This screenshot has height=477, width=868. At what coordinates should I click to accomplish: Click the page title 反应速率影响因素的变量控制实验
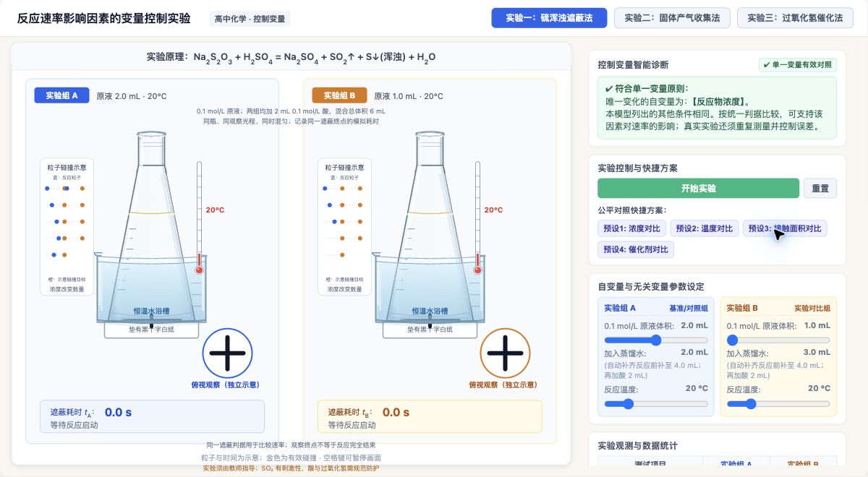pos(104,19)
